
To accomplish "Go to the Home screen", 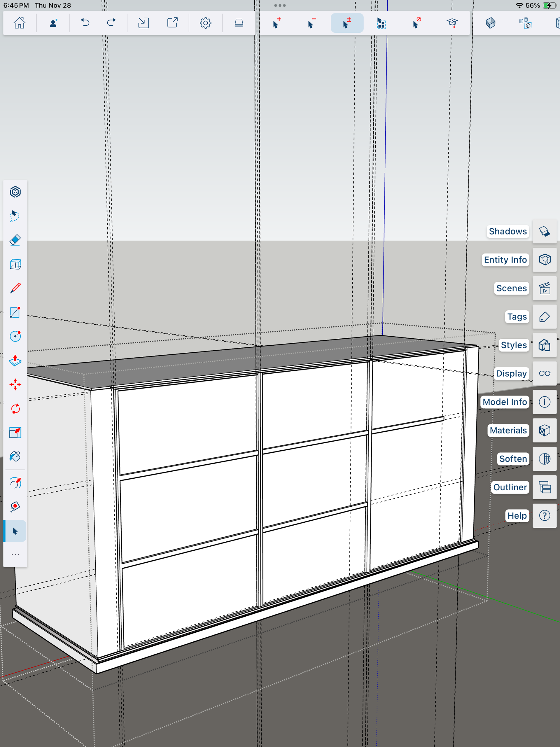I will click(x=20, y=23).
